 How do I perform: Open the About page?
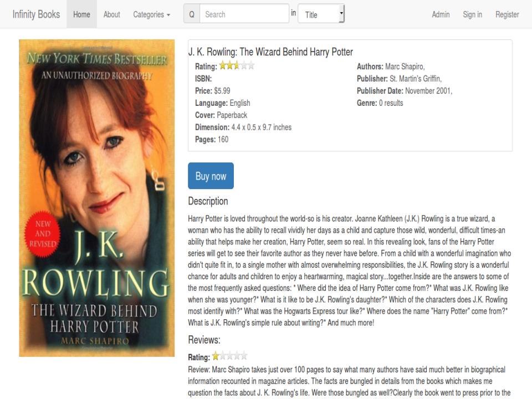pos(111,14)
